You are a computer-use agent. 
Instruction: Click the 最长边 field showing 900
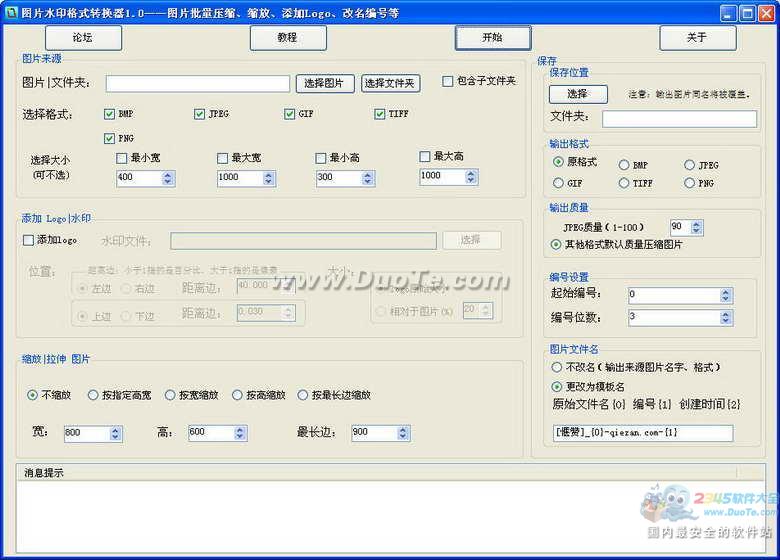374,433
